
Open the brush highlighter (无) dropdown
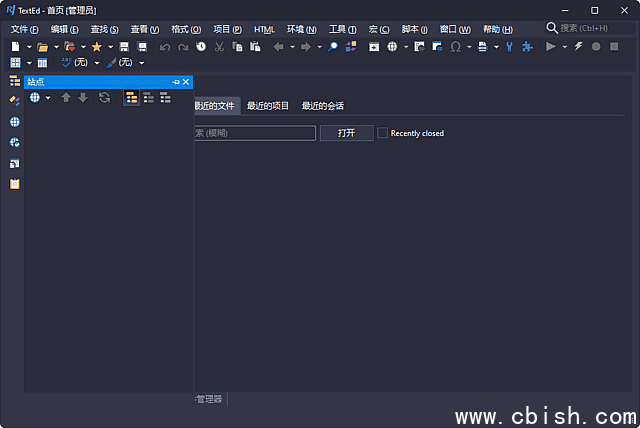[142, 63]
